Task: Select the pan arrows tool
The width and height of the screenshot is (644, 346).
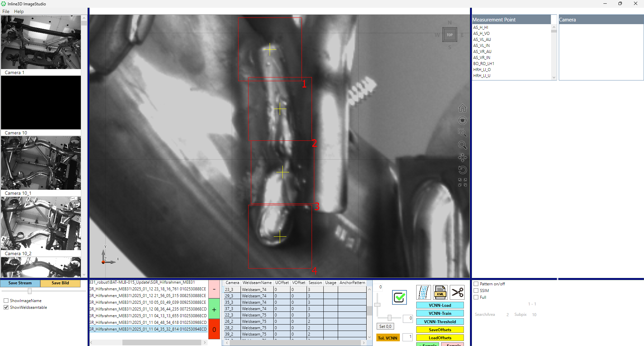Action: [462, 158]
